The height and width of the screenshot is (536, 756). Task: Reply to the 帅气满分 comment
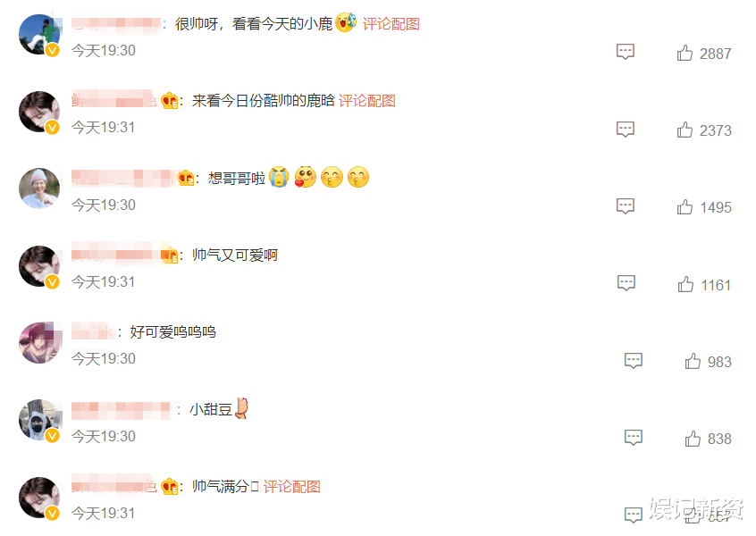pos(634,515)
